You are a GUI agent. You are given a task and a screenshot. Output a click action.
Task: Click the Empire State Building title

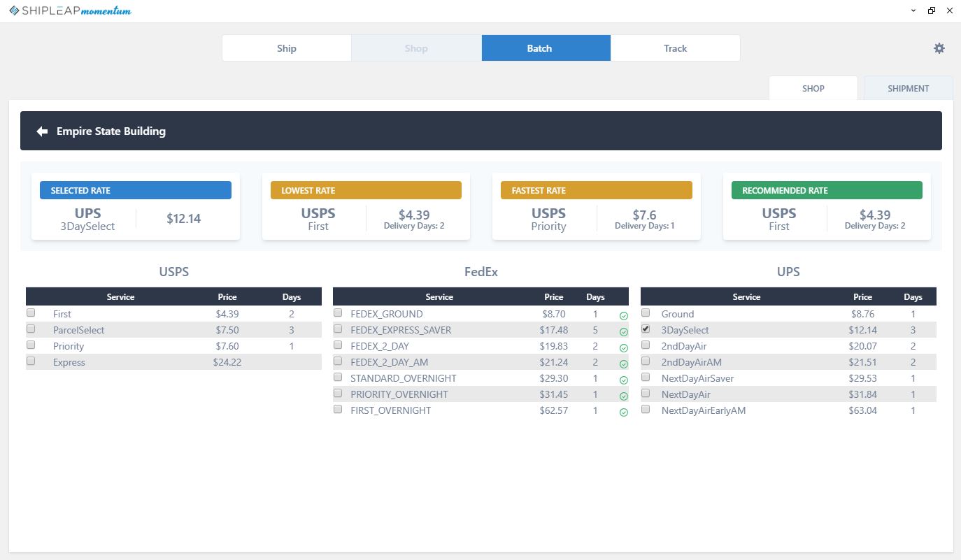click(111, 131)
